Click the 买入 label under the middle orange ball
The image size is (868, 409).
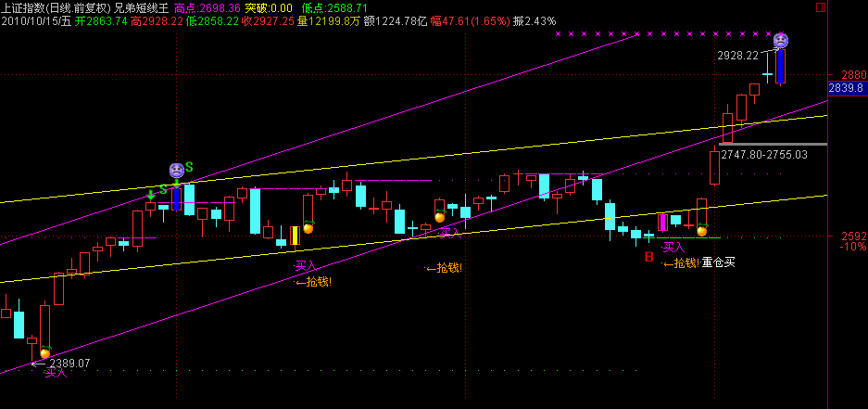450,234
